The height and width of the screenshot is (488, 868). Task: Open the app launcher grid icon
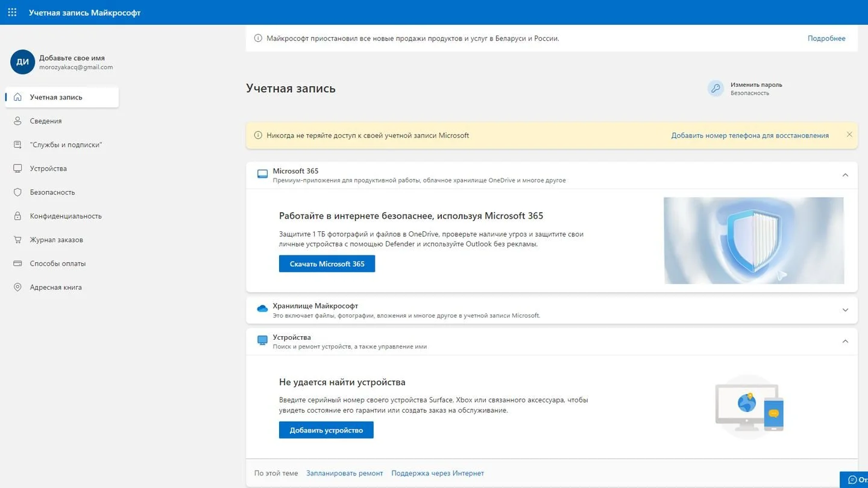(x=12, y=12)
